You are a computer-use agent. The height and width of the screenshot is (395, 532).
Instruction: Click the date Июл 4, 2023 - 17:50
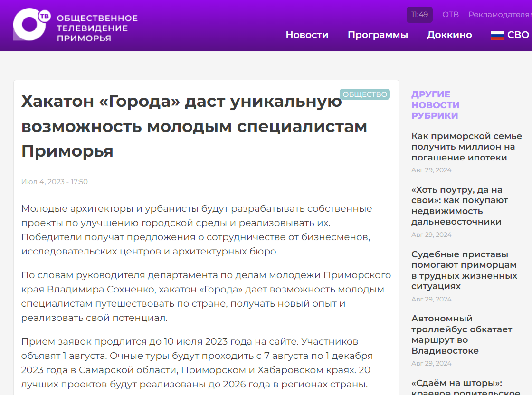[54, 182]
